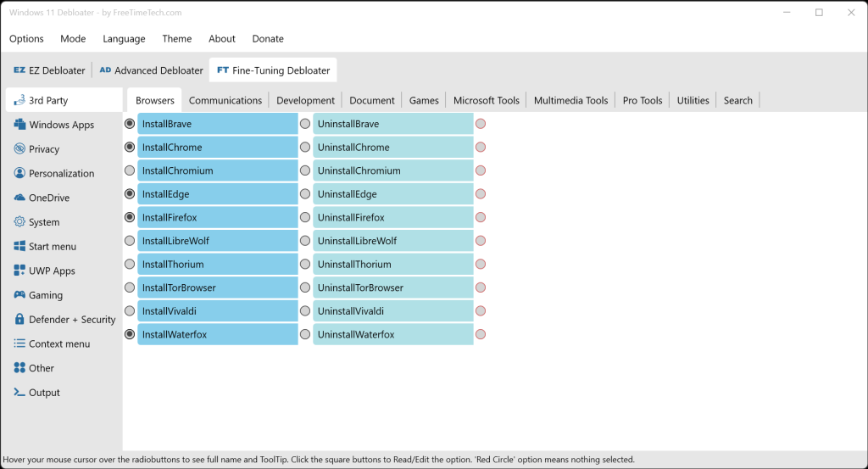
Task: Switch to the Multimedia Tools tab
Action: click(570, 100)
